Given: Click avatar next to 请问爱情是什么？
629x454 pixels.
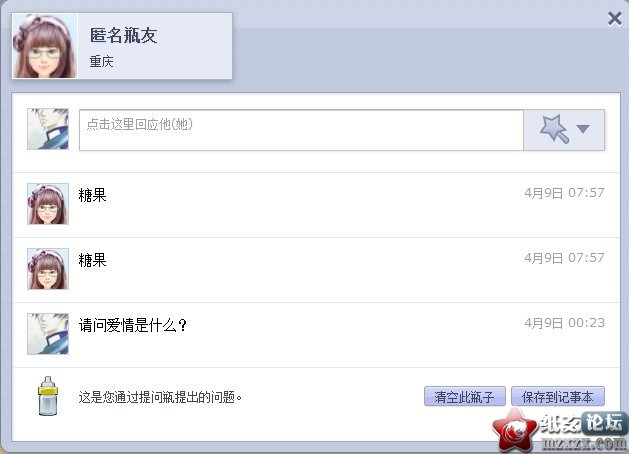Looking at the screenshot, I should [48, 334].
